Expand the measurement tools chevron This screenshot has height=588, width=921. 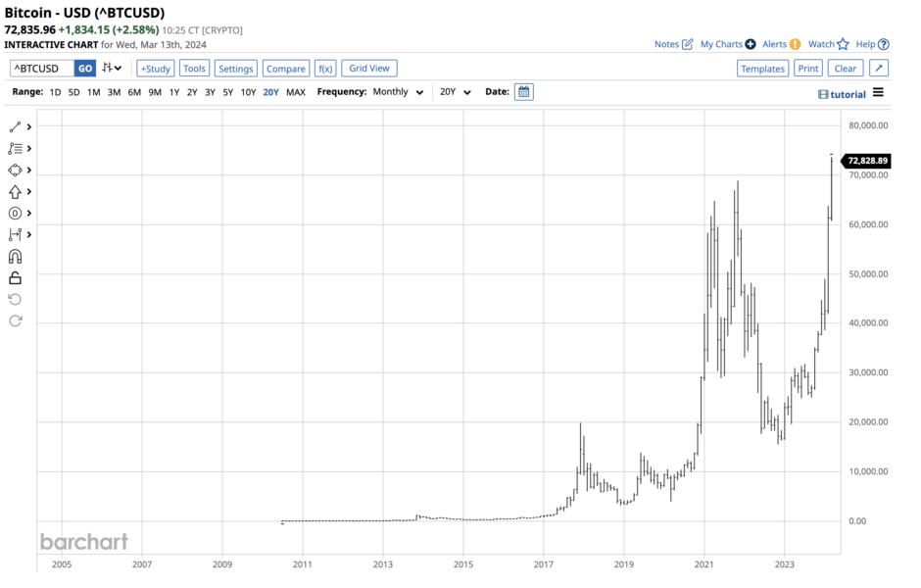point(28,235)
